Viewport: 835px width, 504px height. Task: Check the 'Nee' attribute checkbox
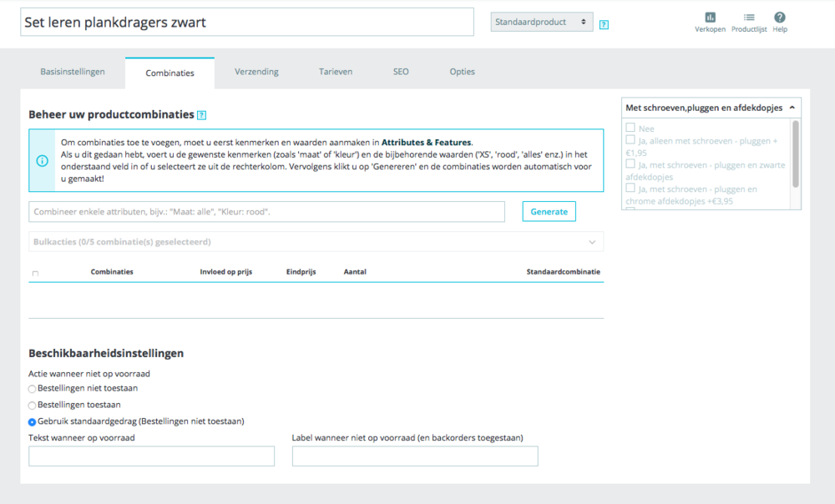(x=630, y=128)
